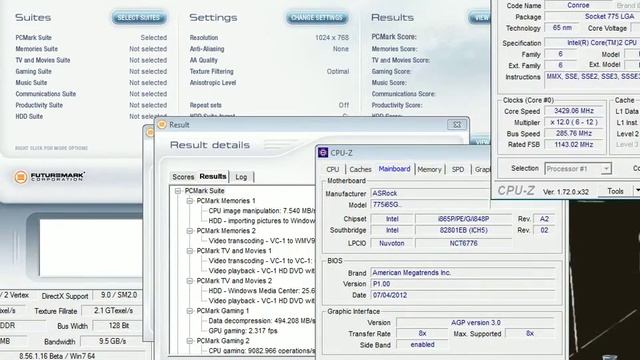640x360 pixels.
Task: Click the LPCIO NCT6776 field
Action: 464,243
